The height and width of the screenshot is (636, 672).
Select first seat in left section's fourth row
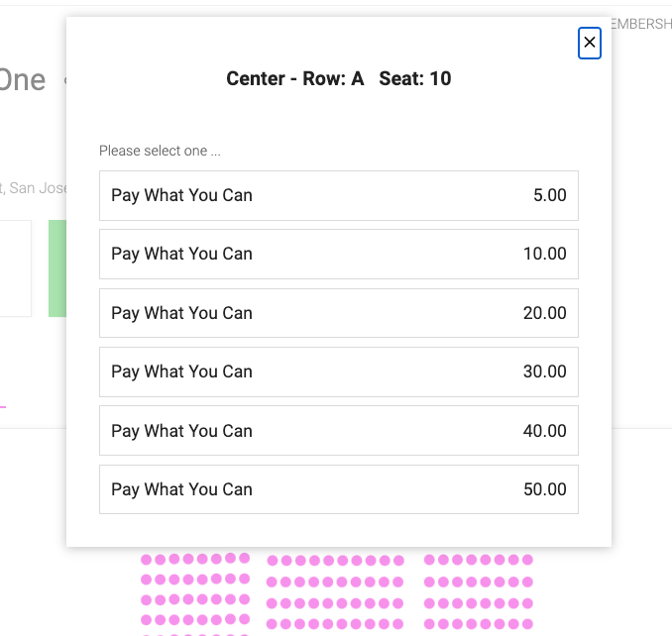click(x=146, y=619)
